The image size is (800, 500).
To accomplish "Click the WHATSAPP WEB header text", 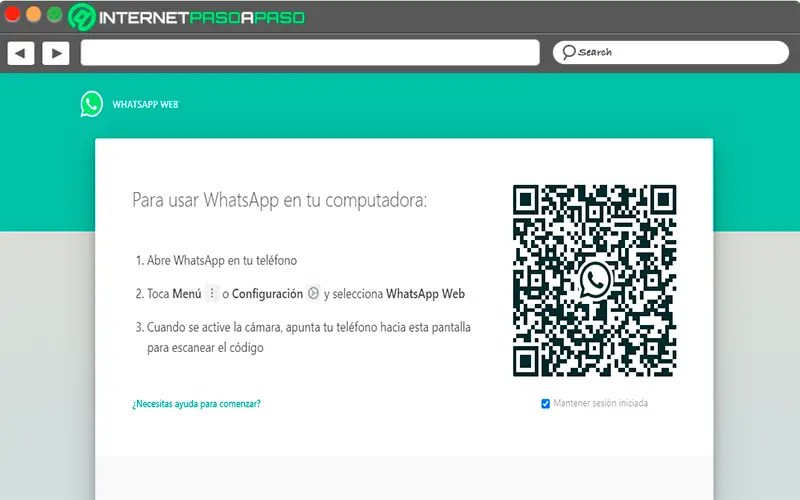I will [145, 105].
